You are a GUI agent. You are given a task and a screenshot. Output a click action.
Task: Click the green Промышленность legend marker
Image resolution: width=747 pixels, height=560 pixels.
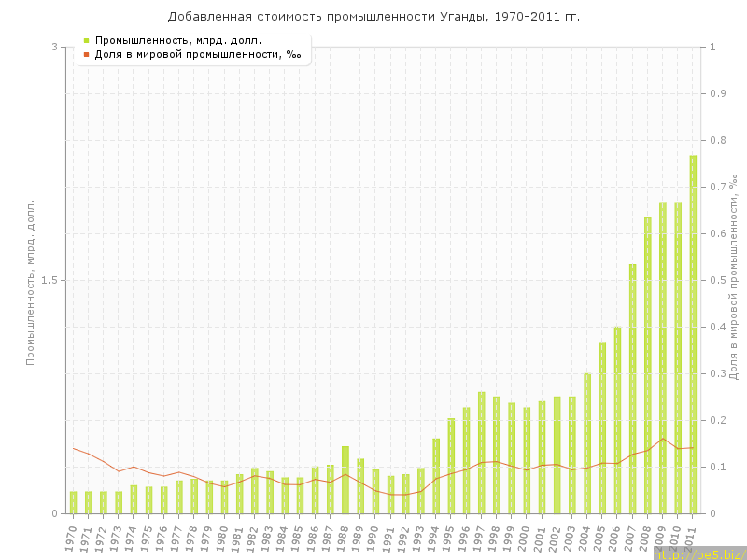click(x=86, y=40)
